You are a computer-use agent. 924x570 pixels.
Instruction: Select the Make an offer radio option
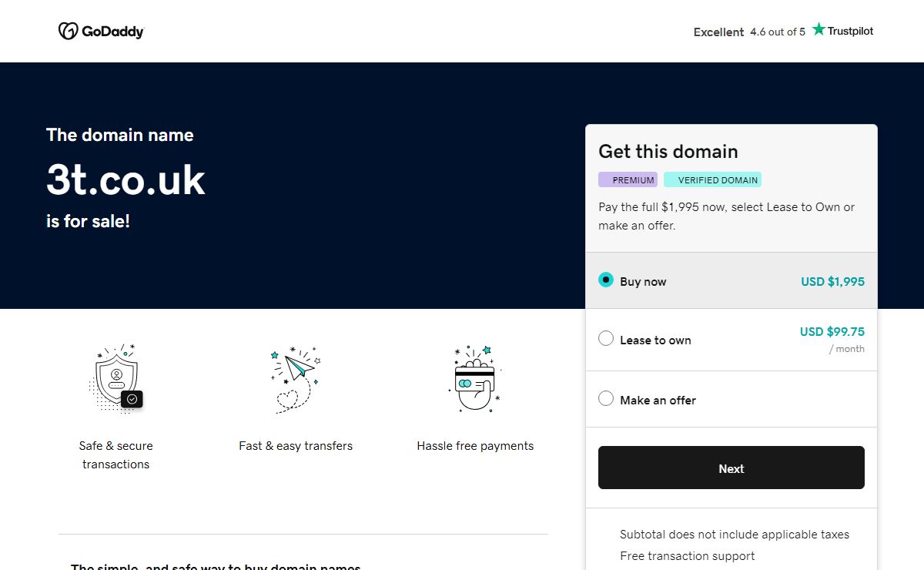tap(606, 399)
